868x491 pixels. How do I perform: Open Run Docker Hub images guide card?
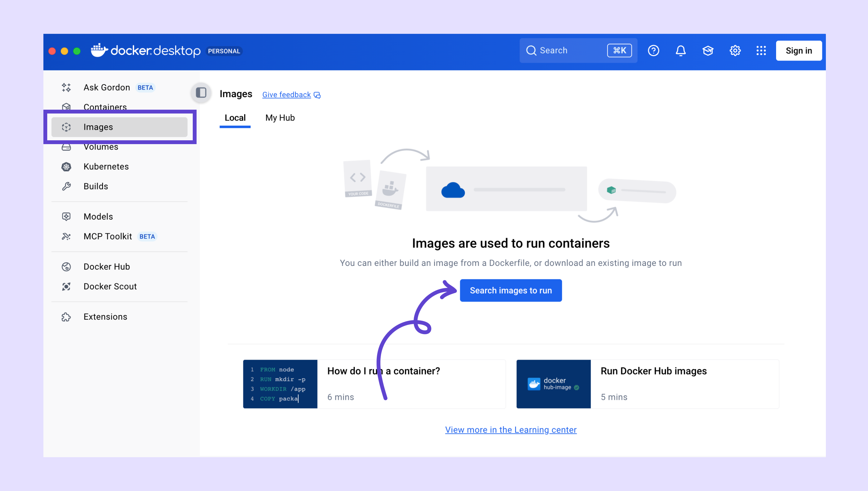pos(647,384)
